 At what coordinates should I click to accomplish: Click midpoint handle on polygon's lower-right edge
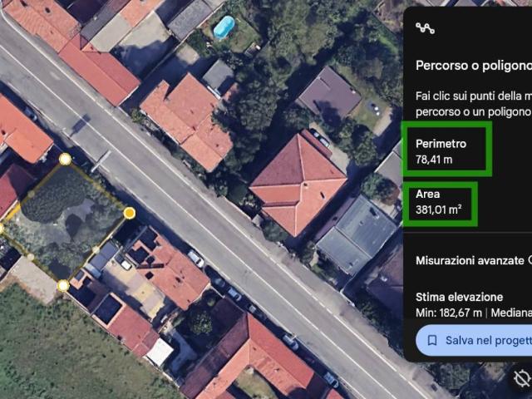tap(96, 249)
